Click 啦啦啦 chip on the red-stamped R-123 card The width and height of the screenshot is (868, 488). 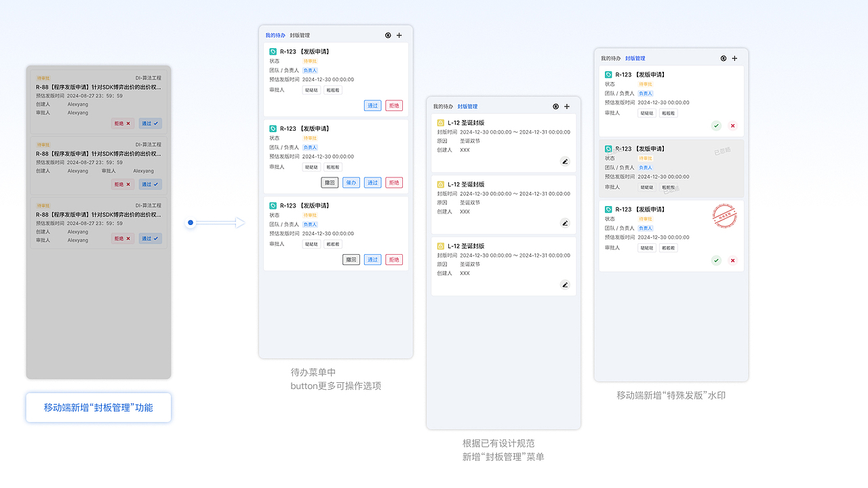(668, 248)
